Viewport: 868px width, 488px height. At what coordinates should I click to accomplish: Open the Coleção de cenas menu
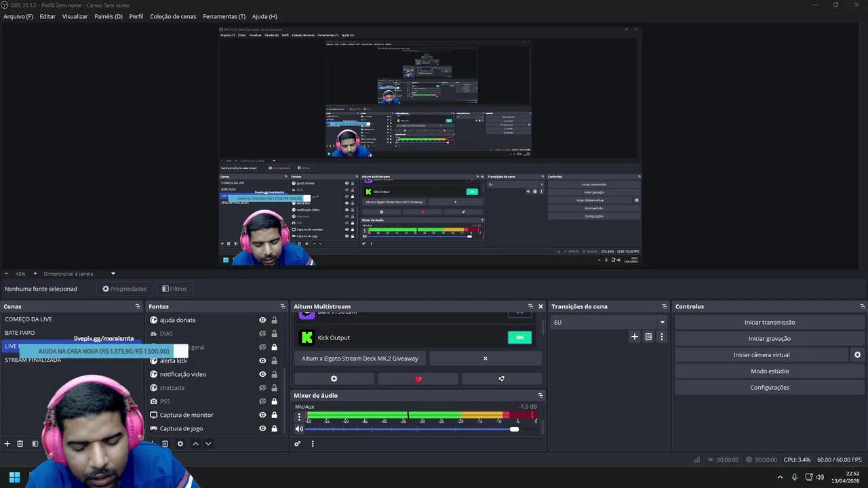pos(173,16)
